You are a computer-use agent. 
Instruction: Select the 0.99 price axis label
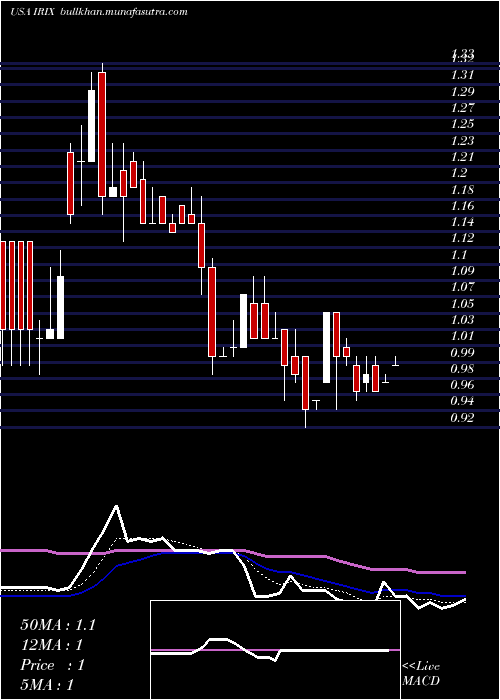[461, 353]
